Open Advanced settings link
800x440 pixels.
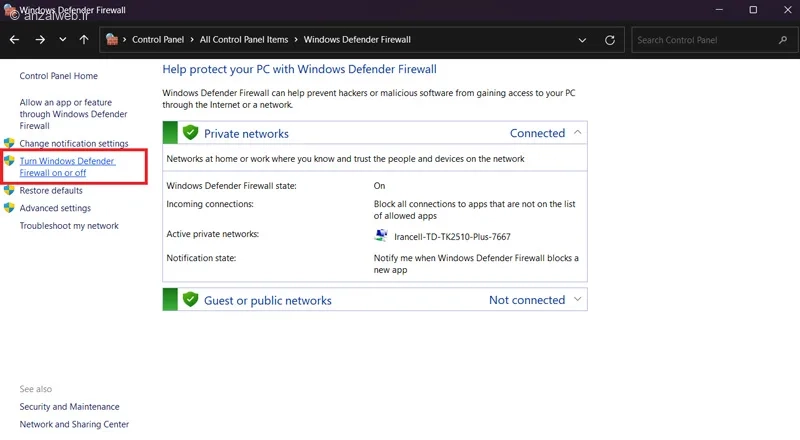55,208
